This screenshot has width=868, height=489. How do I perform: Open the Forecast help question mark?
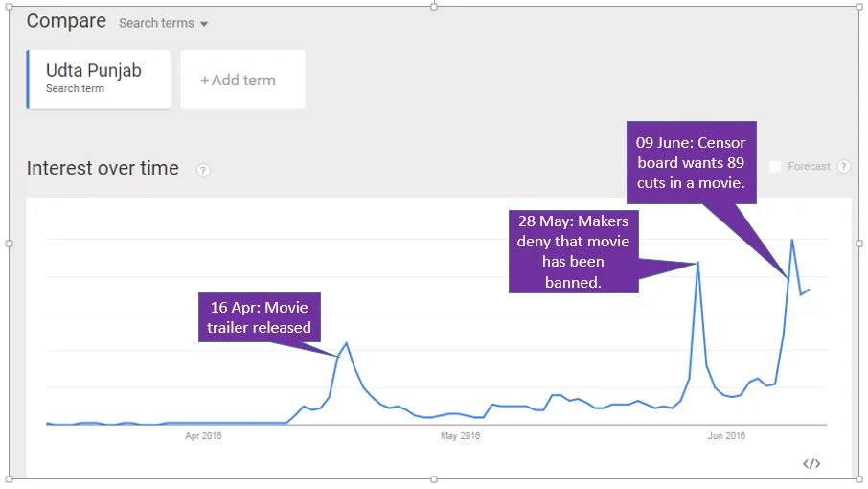(844, 166)
